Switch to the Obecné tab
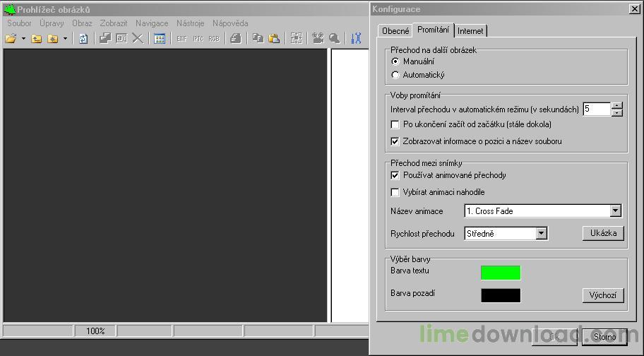The height and width of the screenshot is (356, 644). tap(395, 31)
